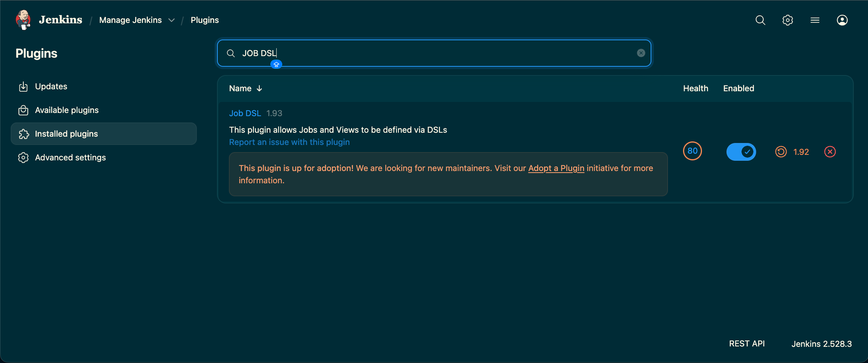Downgrade Job DSL using the revert icon
Screen dimensions: 868x363
pyautogui.click(x=781, y=151)
